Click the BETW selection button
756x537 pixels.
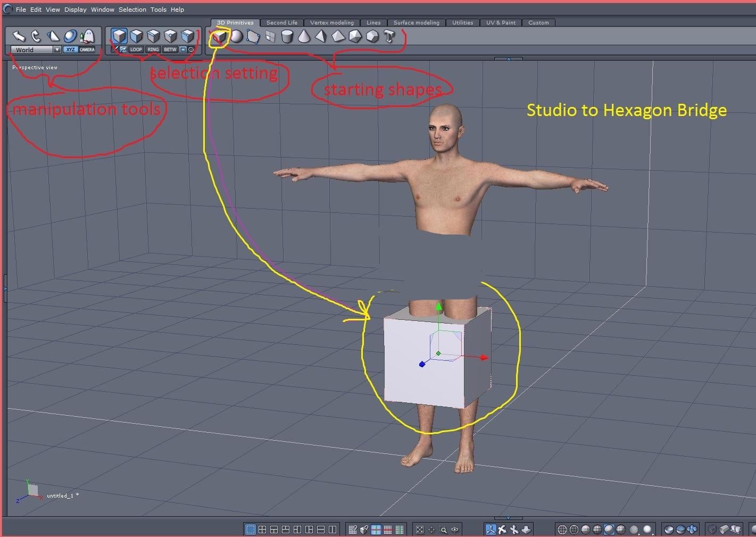click(170, 49)
